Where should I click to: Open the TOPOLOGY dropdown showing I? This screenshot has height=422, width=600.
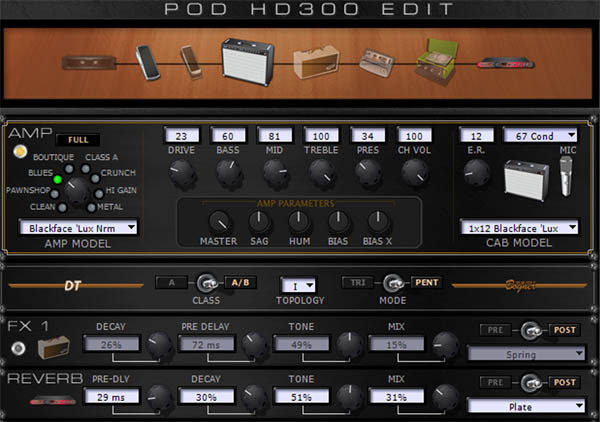tap(299, 285)
